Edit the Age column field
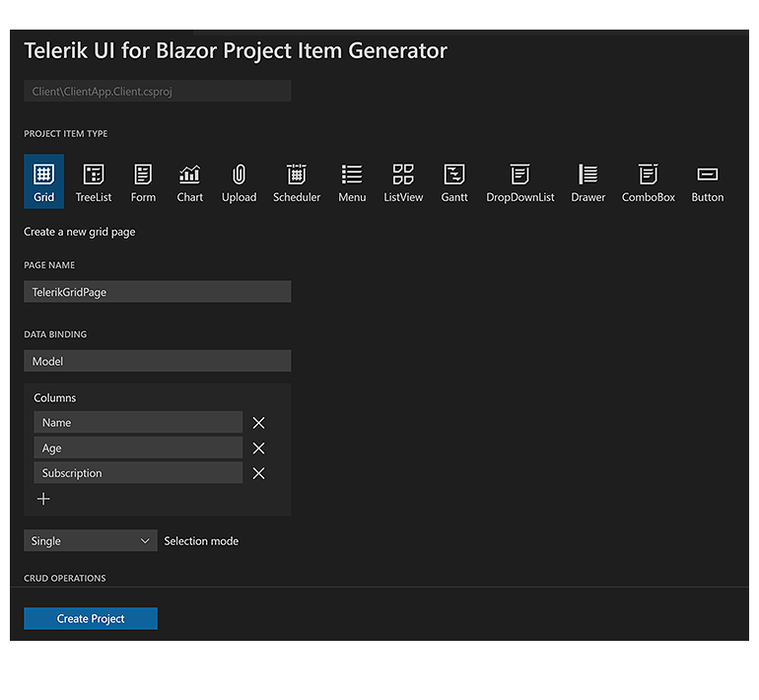 [x=138, y=448]
